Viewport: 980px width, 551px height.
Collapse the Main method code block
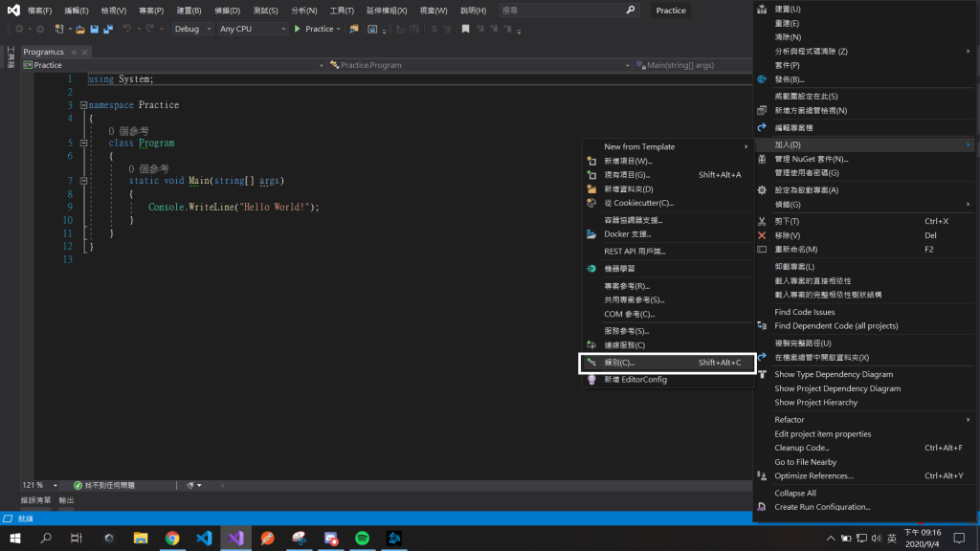click(83, 181)
